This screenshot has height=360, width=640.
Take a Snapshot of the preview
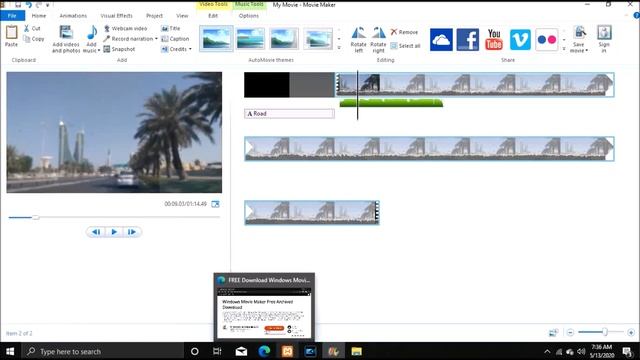coord(119,49)
